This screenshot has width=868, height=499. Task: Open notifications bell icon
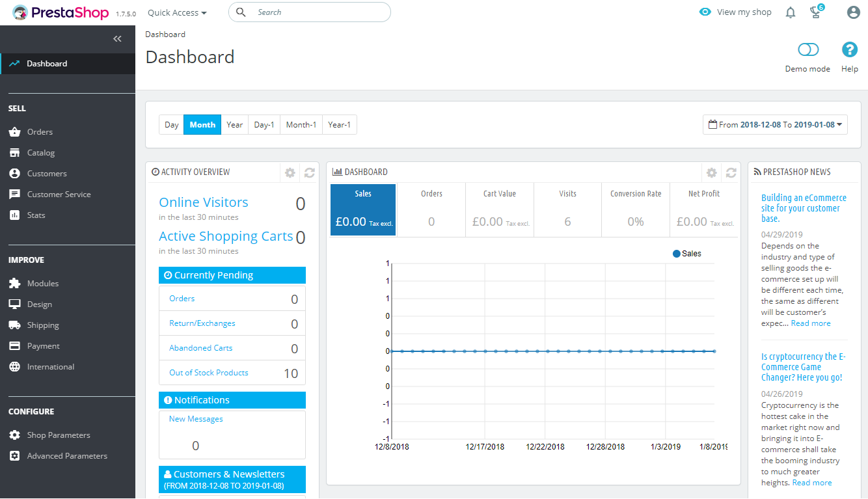tap(791, 12)
